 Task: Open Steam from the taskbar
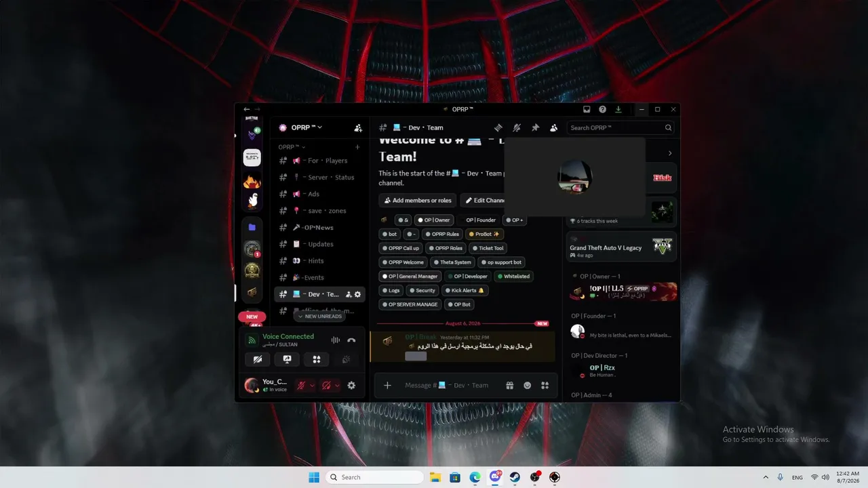515,477
